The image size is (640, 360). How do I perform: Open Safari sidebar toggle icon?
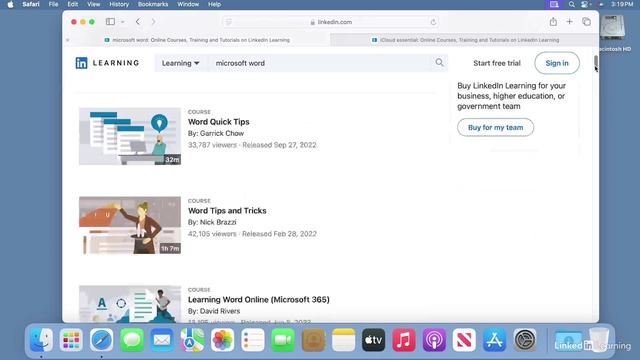(110, 22)
